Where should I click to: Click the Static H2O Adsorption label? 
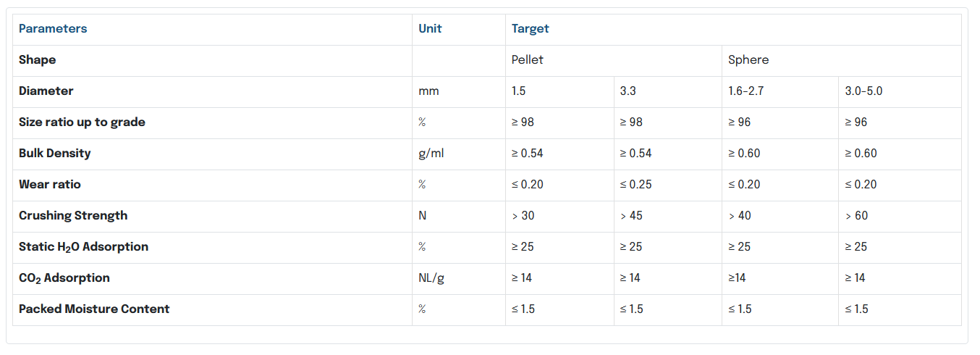point(83,247)
